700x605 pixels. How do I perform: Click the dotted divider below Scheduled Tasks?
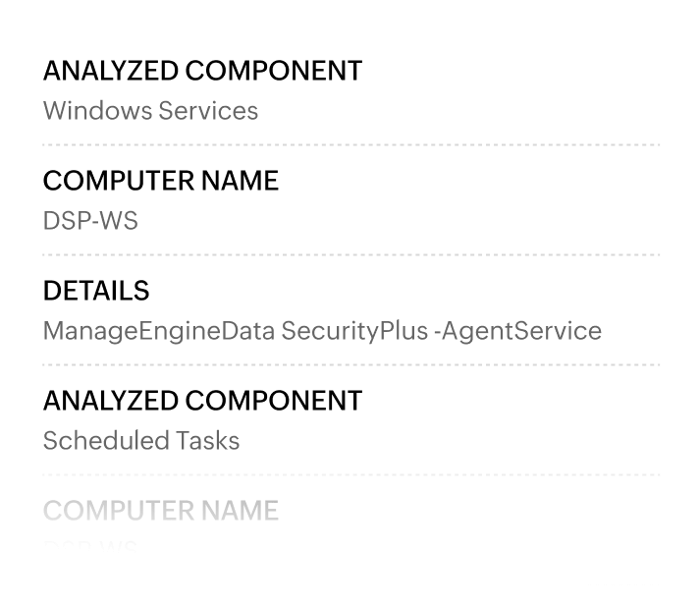[350, 474]
